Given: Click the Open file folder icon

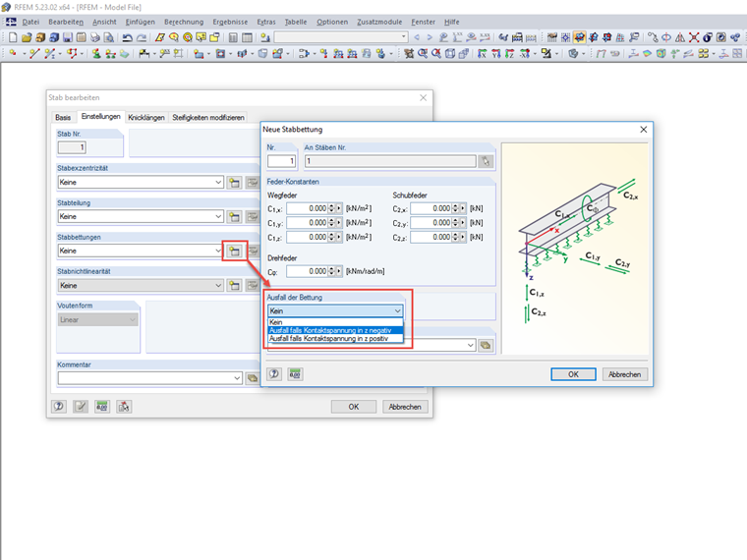Looking at the screenshot, I should [x=27, y=37].
